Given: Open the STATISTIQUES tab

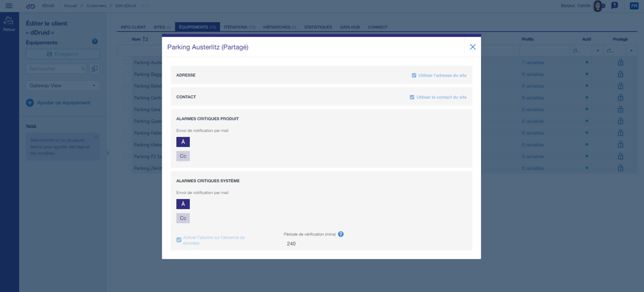Looking at the screenshot, I should pyautogui.click(x=318, y=27).
